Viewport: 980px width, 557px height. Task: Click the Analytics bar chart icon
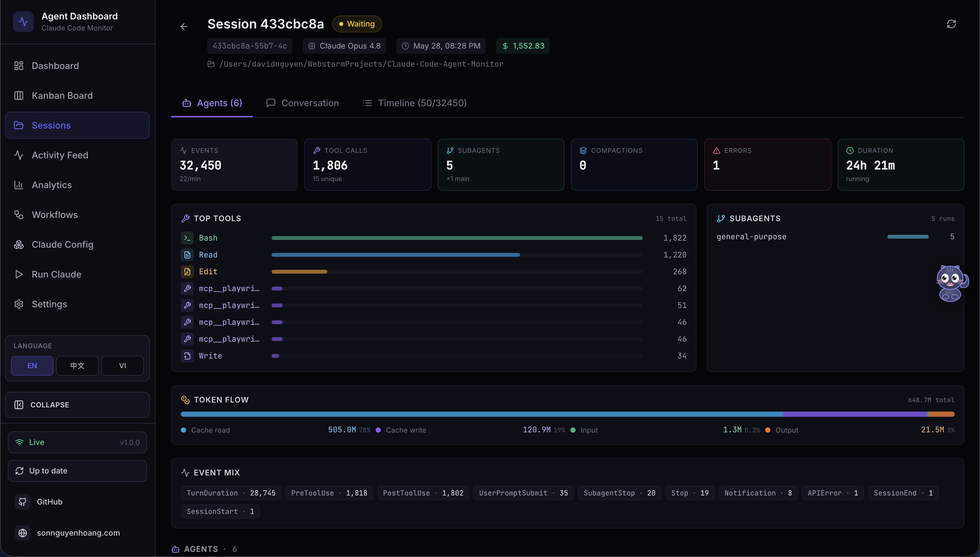pyautogui.click(x=19, y=185)
